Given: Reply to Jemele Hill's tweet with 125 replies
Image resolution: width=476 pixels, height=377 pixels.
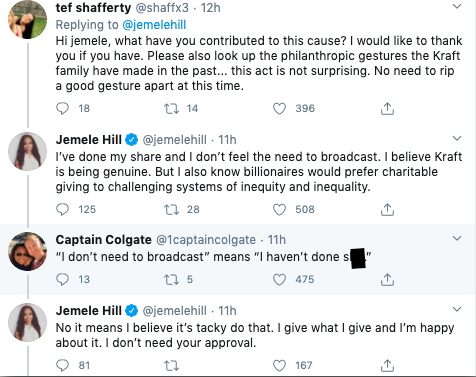Looking at the screenshot, I should (x=62, y=209).
